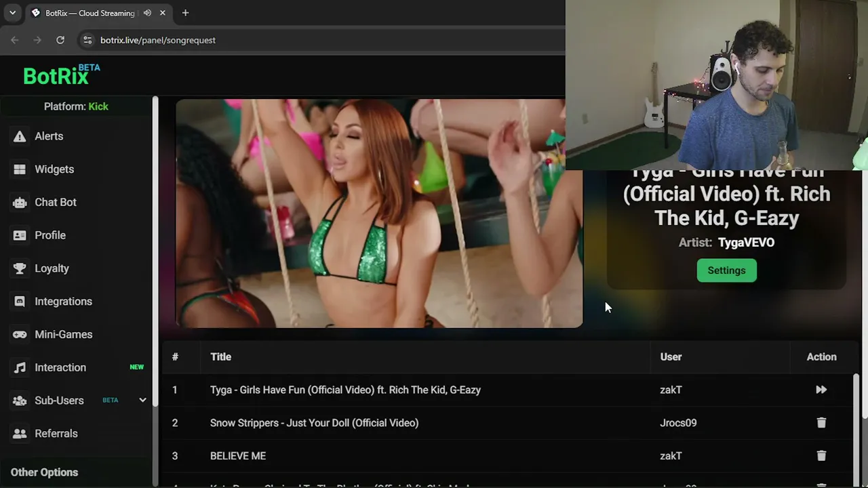Click the User column header

pos(671,357)
